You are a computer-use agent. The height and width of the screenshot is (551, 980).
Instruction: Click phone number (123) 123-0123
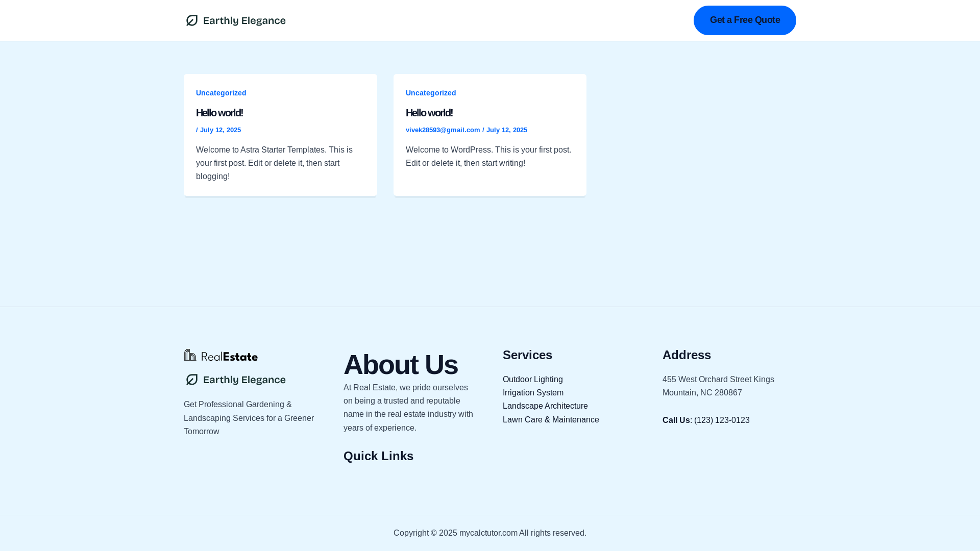(x=722, y=420)
